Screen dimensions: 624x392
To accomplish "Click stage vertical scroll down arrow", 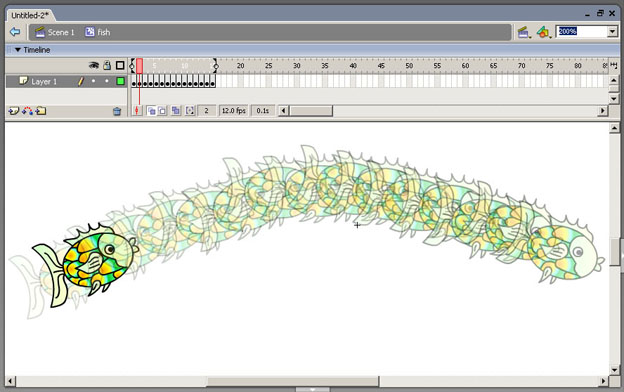I will 614,370.
